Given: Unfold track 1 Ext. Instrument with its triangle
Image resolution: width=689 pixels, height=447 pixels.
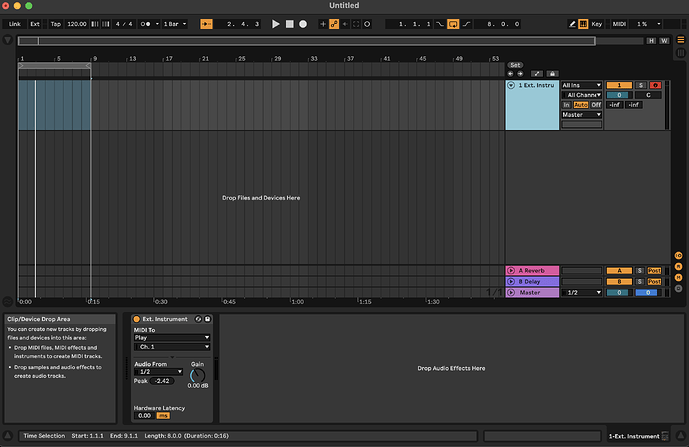Looking at the screenshot, I should (x=511, y=86).
